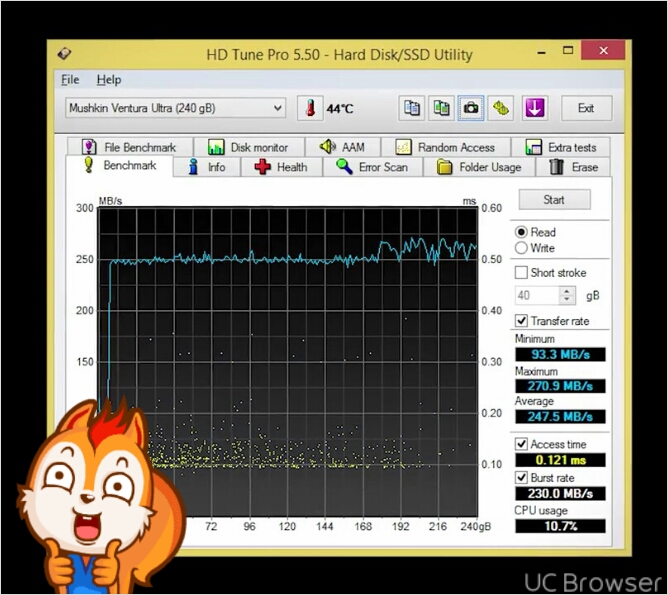Click the File Benchmark tab icon
Screen dimensions: 668x595
(89, 147)
